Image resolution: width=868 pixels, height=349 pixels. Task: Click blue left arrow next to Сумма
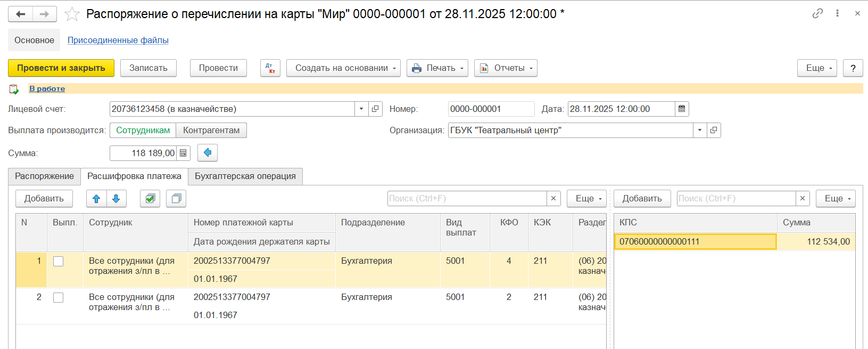point(208,153)
